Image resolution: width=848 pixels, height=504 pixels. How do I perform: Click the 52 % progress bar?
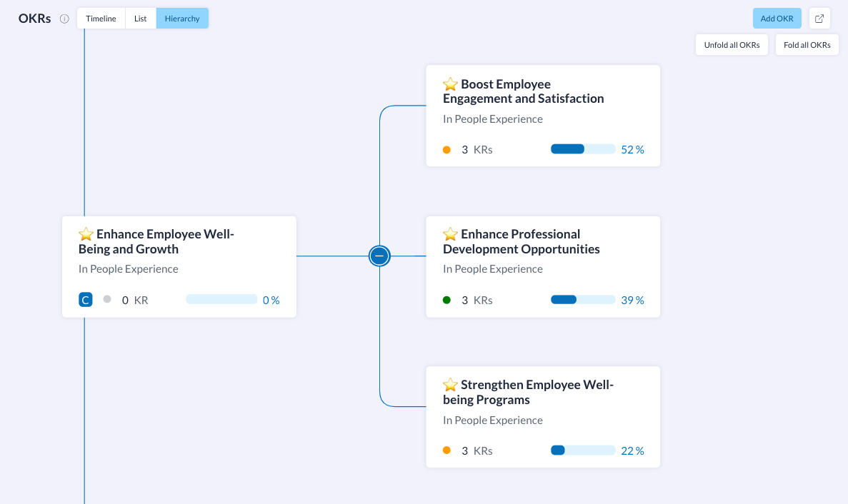[583, 149]
